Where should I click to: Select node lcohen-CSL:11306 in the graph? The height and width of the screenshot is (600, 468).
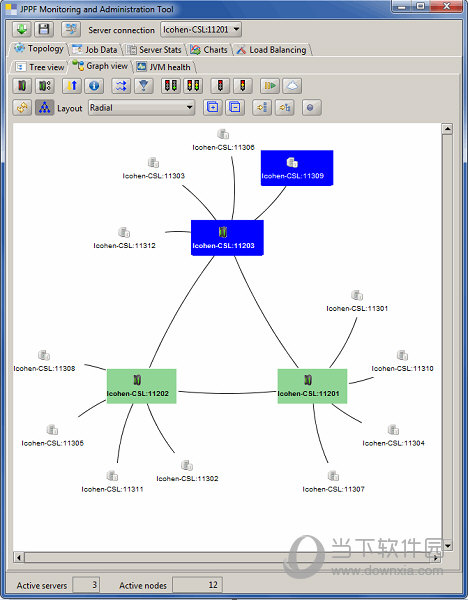pos(223,140)
